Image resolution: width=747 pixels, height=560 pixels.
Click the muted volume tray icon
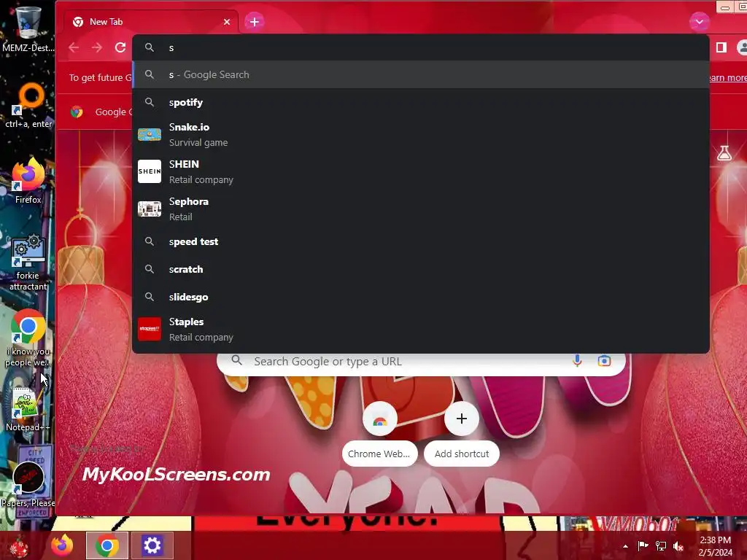coord(678,545)
